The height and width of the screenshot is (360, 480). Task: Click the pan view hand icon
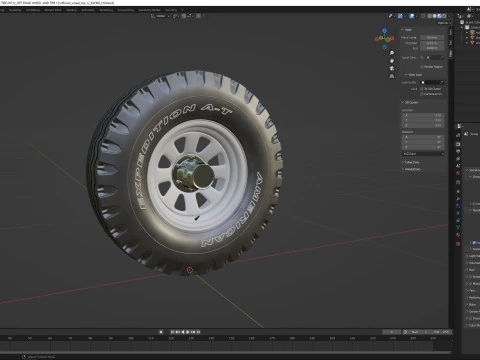[x=392, y=61]
